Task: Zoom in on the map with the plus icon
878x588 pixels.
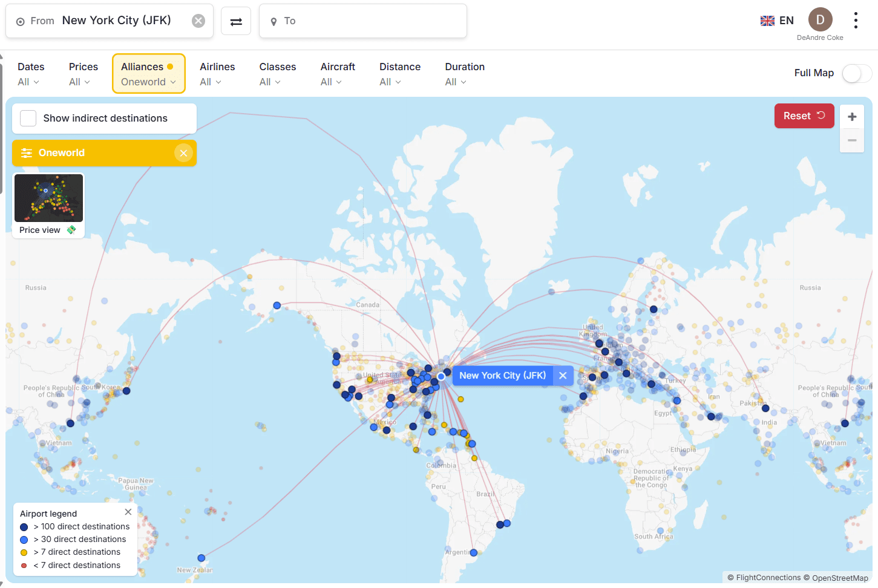Action: [851, 116]
